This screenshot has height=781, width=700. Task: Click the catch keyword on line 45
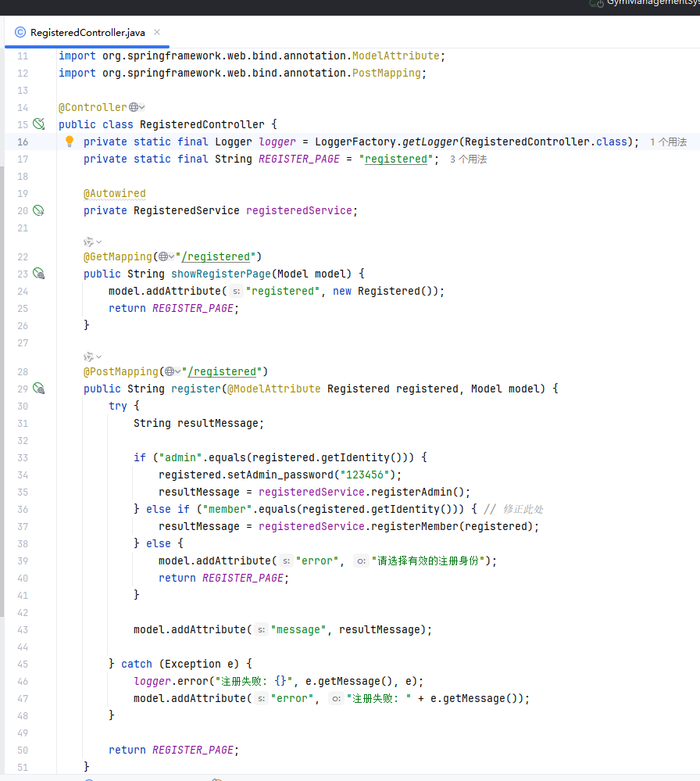click(137, 664)
